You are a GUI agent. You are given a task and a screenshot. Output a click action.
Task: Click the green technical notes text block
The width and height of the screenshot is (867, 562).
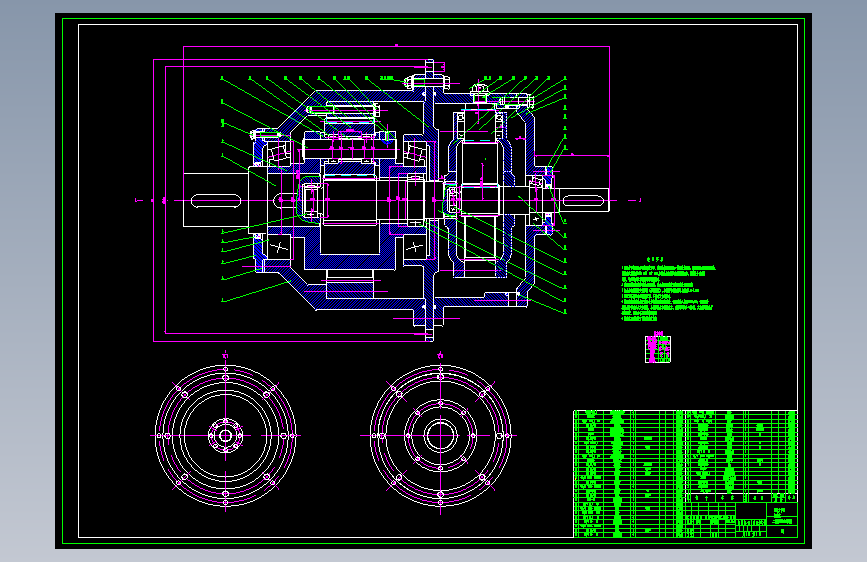pos(668,289)
